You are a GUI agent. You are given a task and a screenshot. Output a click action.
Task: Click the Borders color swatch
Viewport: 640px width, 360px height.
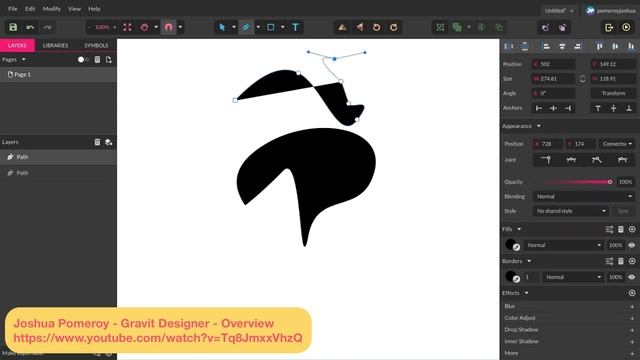click(512, 277)
